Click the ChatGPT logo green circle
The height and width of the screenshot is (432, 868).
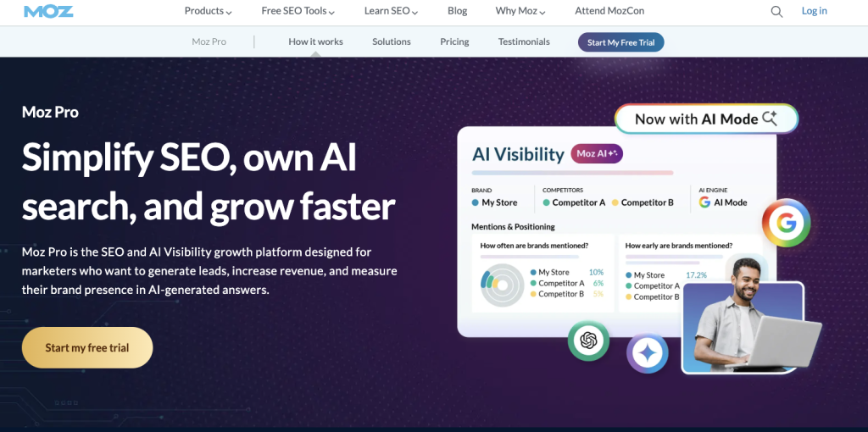tap(588, 341)
